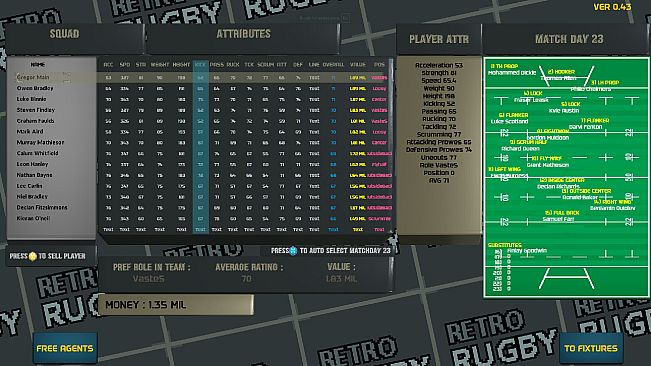The height and width of the screenshot is (366, 651).
Task: Click the NAME column header
Action: click(38, 65)
